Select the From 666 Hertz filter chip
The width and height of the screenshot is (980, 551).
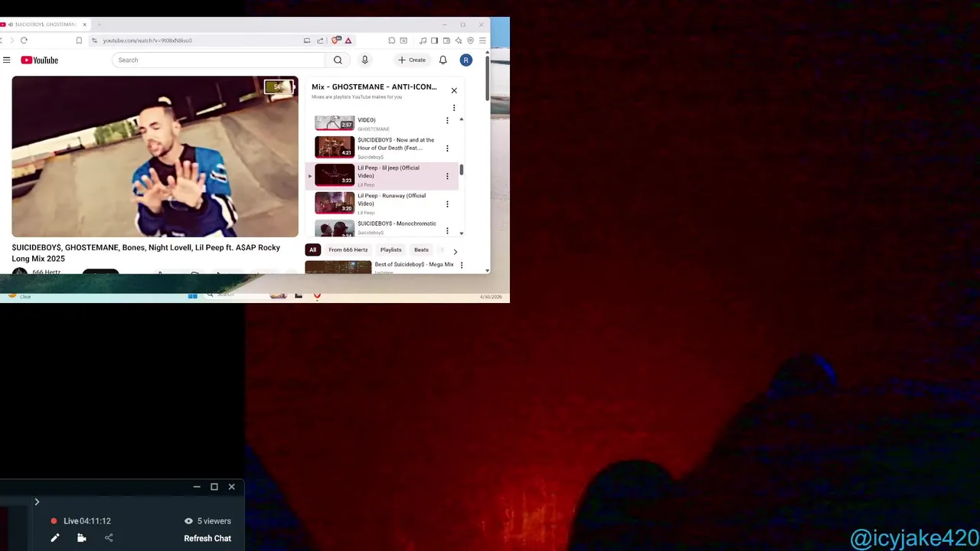348,249
